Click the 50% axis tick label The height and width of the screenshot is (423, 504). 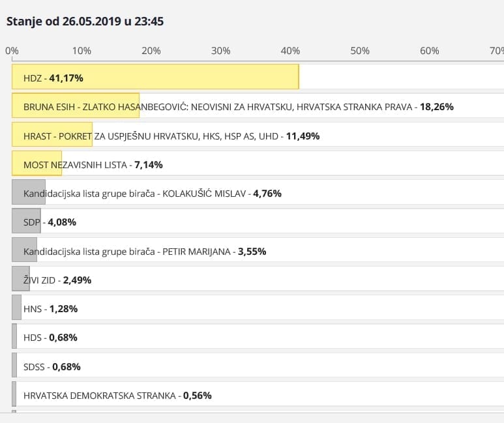click(360, 51)
